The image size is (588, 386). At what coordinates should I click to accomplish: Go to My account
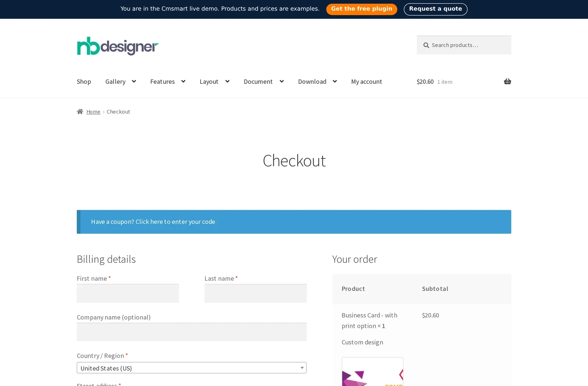(366, 82)
